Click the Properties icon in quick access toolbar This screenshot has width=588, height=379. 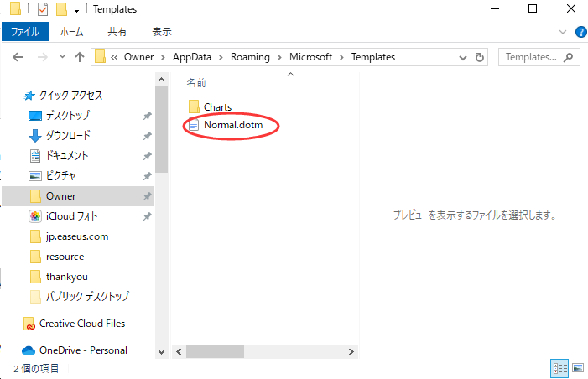coord(43,9)
